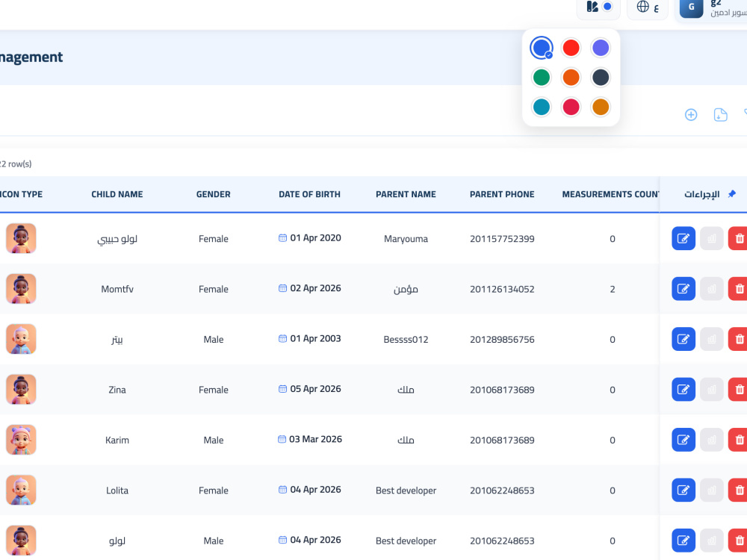Delete the Zina child row
Viewport: 747px width, 560px height.
[738, 390]
